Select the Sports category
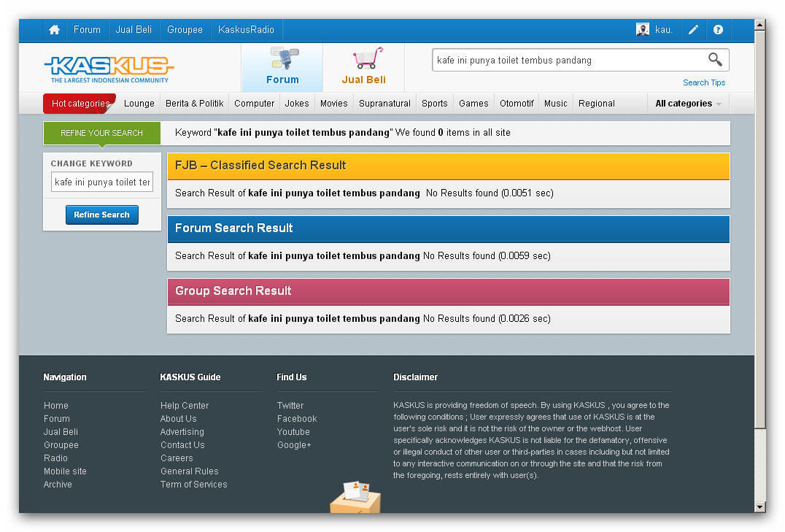 tap(435, 104)
